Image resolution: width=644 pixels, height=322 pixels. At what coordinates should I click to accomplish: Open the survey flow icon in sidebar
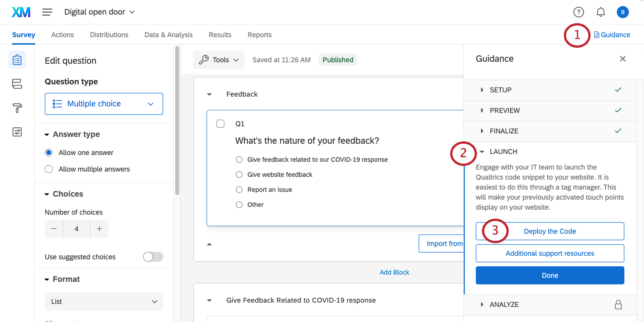pyautogui.click(x=17, y=84)
